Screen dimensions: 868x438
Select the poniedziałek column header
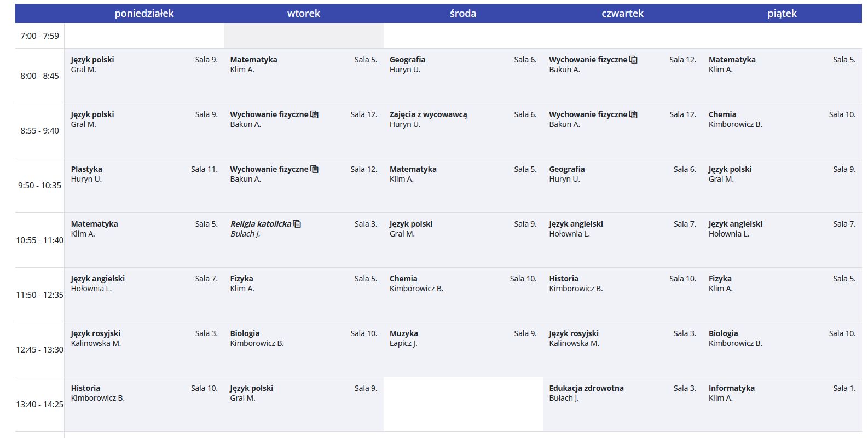click(x=144, y=14)
